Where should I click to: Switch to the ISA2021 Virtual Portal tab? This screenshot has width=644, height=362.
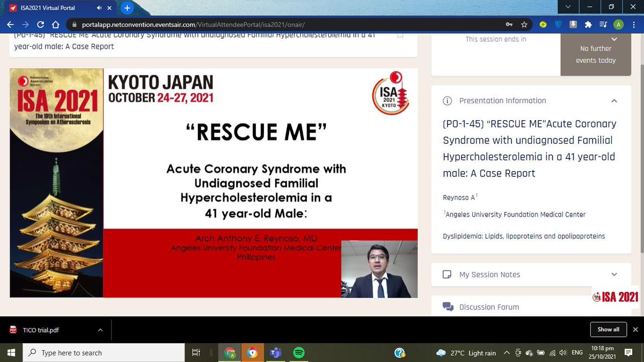[x=59, y=9]
